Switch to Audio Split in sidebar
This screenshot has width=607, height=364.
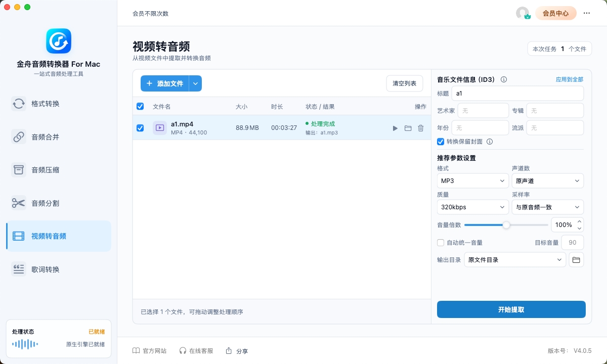click(x=59, y=203)
